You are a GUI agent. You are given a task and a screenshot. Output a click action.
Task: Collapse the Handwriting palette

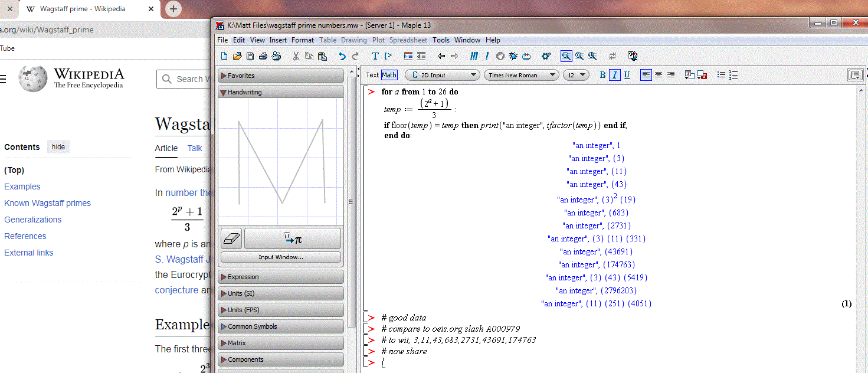click(x=281, y=92)
